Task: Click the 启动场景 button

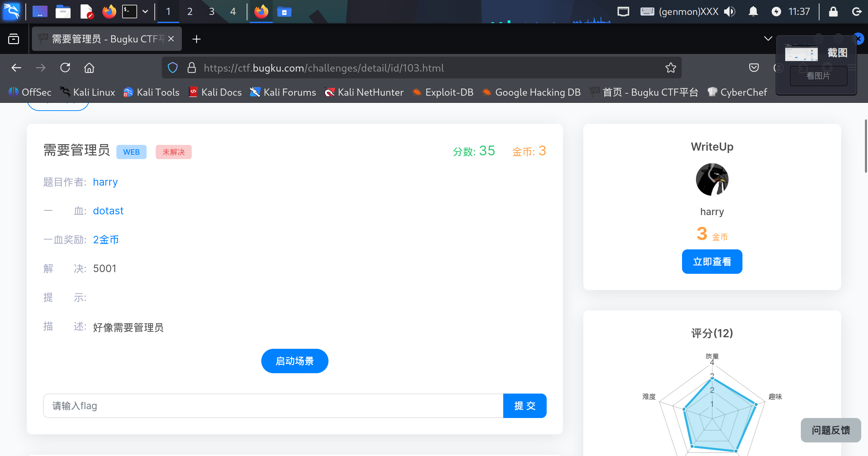Action: coord(295,361)
